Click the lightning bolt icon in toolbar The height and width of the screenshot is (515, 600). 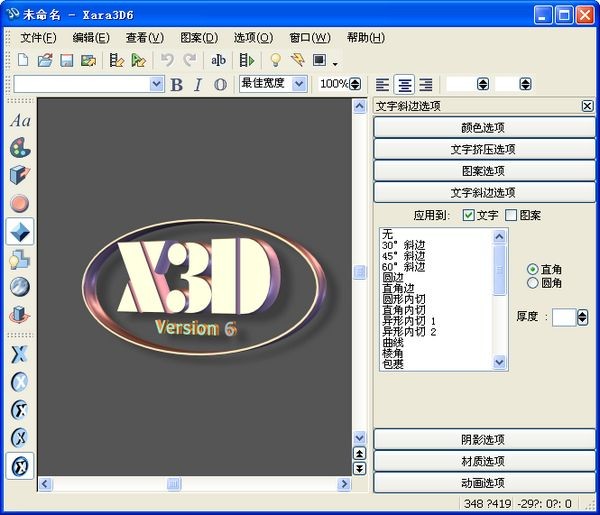click(x=297, y=60)
